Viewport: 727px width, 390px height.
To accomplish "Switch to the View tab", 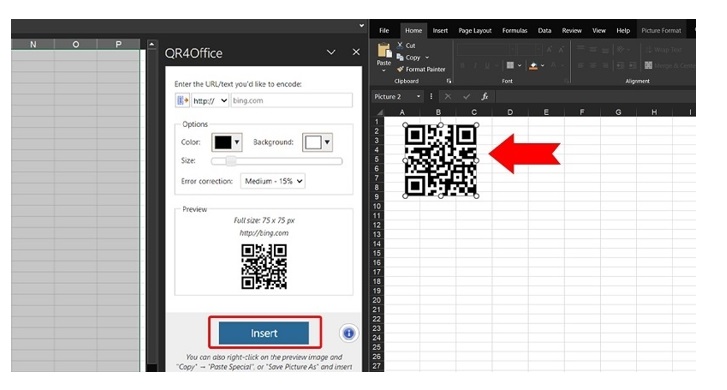I will click(599, 31).
